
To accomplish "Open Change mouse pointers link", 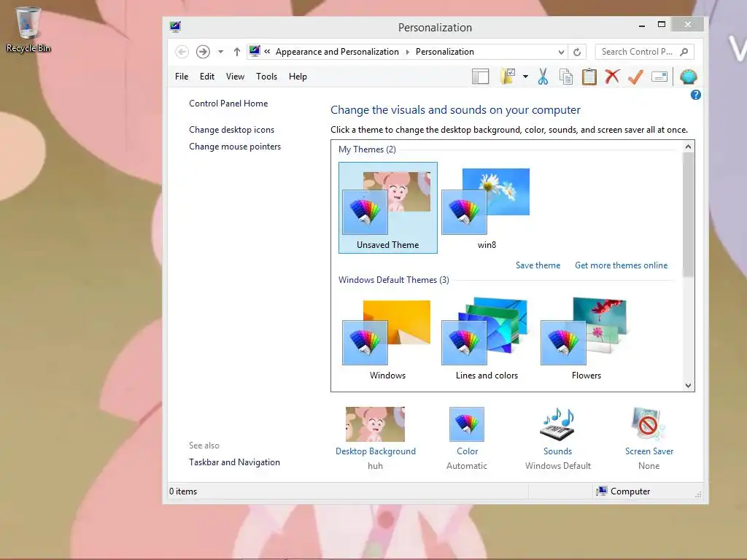I will (x=235, y=146).
